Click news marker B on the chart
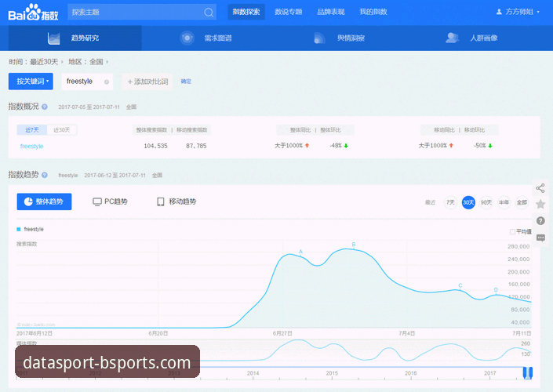Viewport: 553px width, 392px height. [354, 245]
